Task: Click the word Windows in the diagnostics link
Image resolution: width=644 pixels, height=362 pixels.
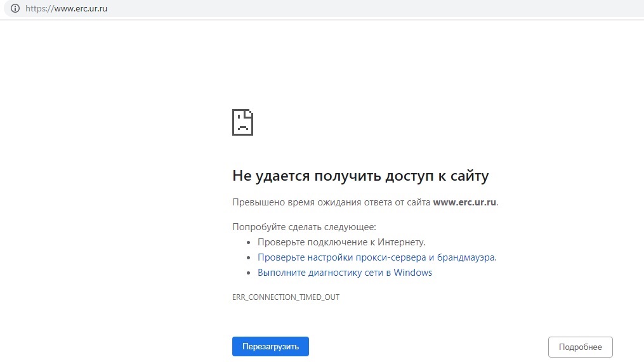Action: point(412,273)
